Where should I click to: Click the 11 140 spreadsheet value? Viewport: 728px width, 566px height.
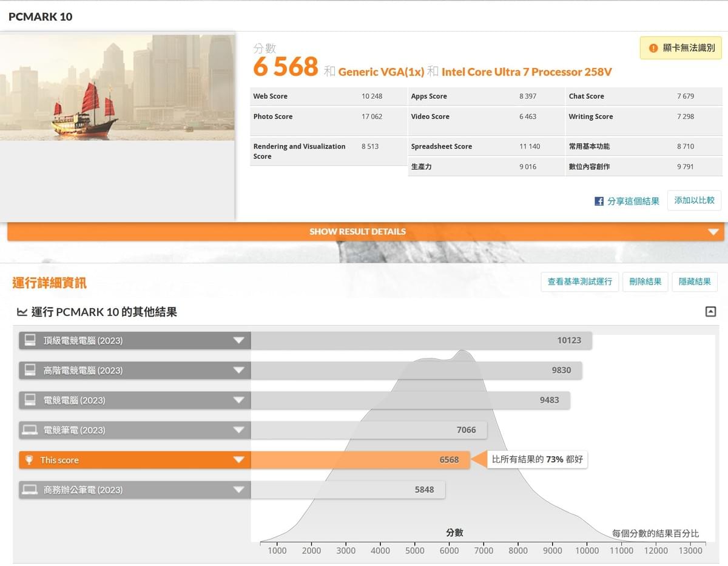click(530, 146)
